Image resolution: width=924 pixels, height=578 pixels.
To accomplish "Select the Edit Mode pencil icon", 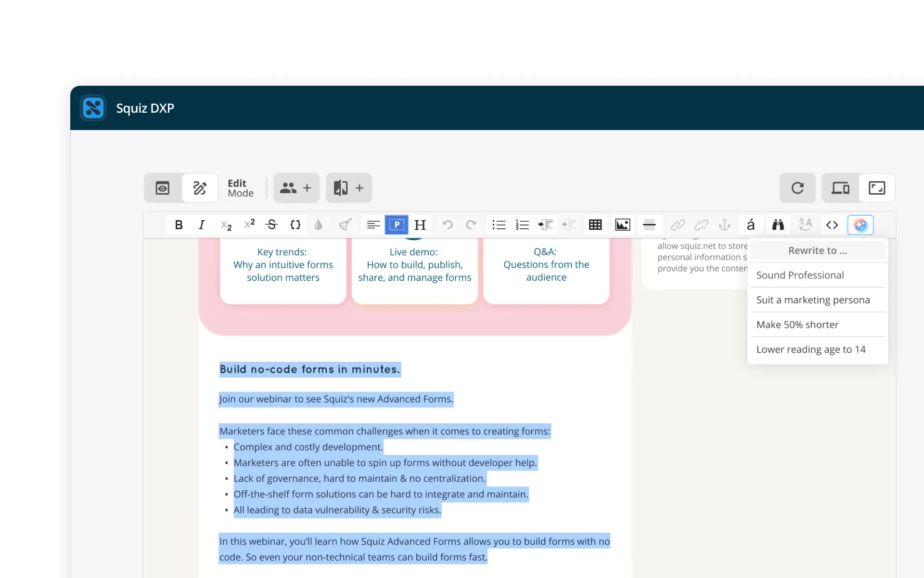I will point(200,188).
